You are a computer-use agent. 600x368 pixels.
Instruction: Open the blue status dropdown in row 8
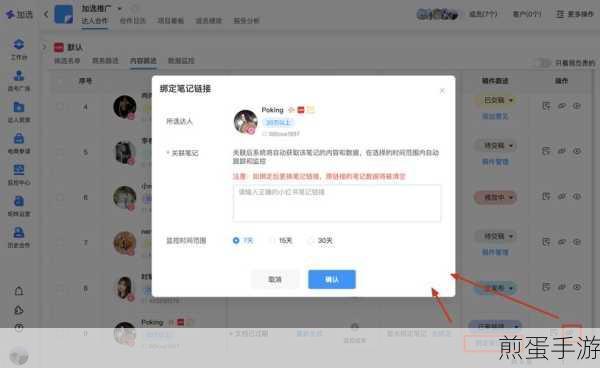pos(496,288)
